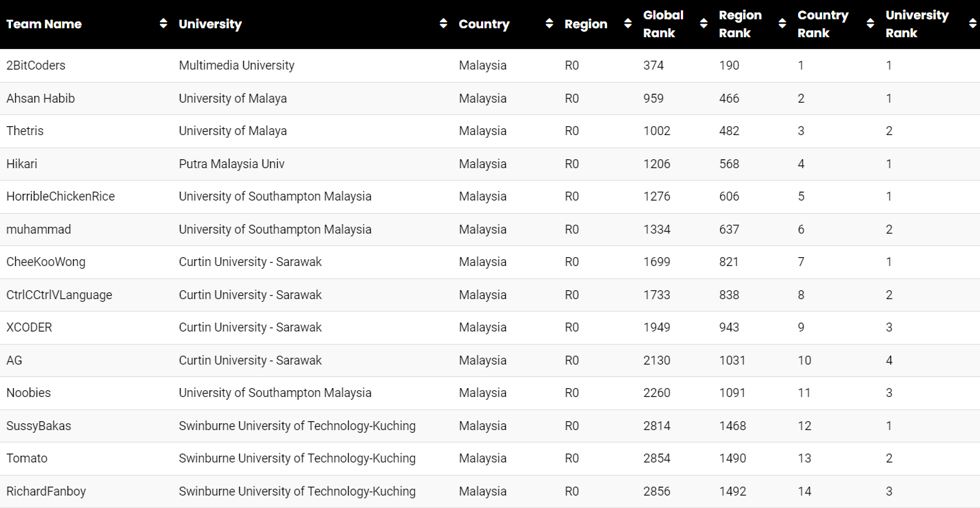Image resolution: width=980 pixels, height=508 pixels.
Task: Click Curtin University cell in XCODER row
Action: [250, 327]
